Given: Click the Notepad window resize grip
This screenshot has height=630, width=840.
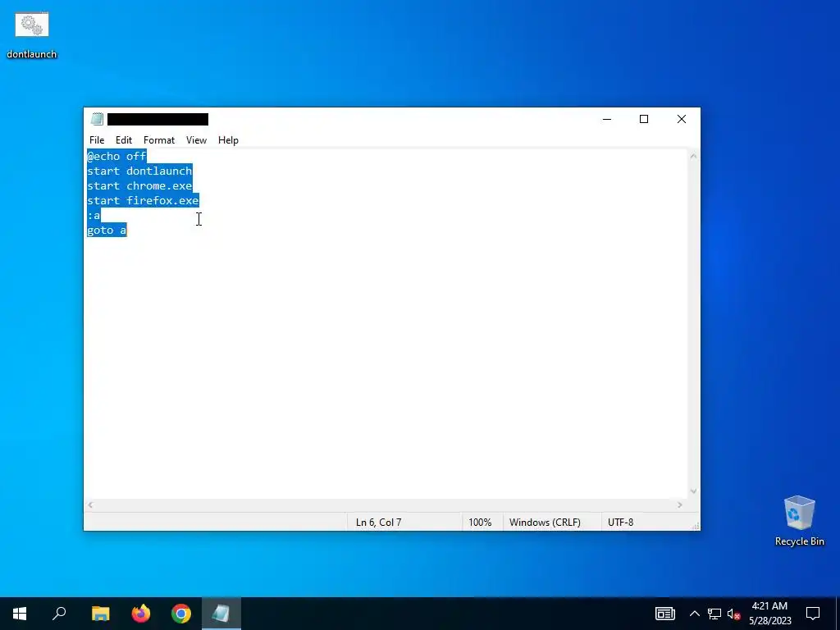Looking at the screenshot, I should [696, 526].
